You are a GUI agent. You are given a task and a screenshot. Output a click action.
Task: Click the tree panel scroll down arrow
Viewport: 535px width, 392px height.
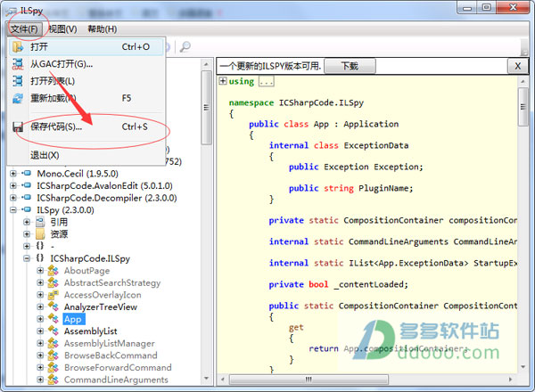[x=206, y=379]
